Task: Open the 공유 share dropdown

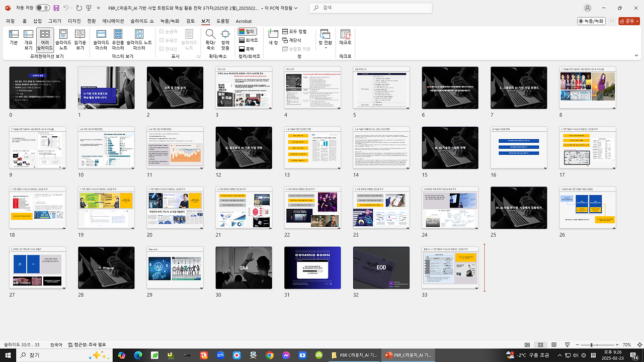Action: 629,21
